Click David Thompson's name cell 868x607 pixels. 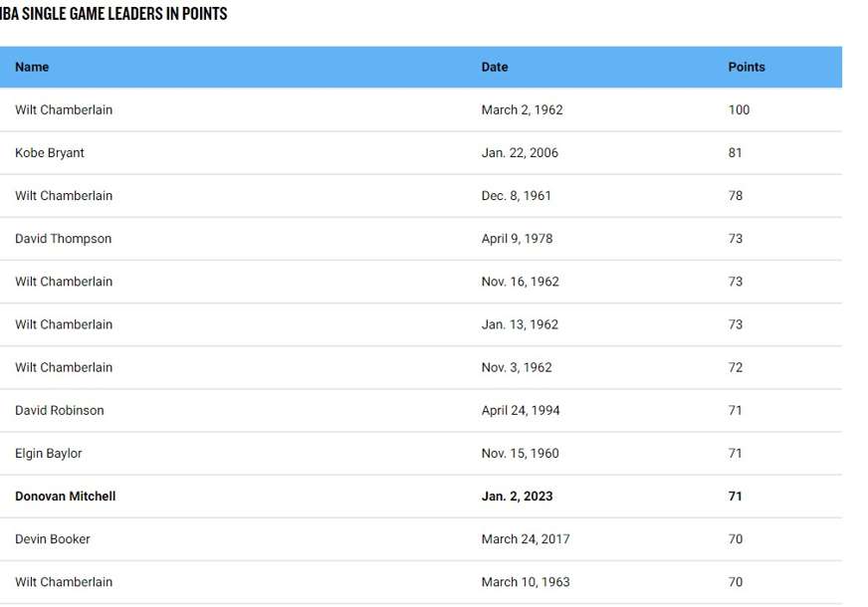pos(64,239)
